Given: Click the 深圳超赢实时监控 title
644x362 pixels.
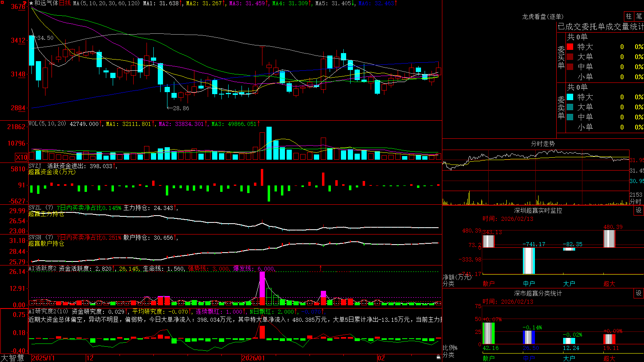Looking at the screenshot, I should [538, 210].
